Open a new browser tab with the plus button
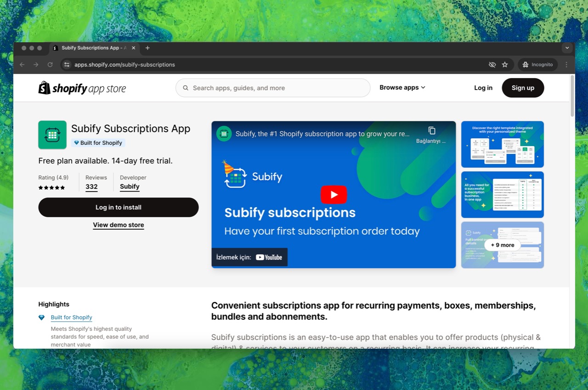The image size is (588, 390). [147, 48]
